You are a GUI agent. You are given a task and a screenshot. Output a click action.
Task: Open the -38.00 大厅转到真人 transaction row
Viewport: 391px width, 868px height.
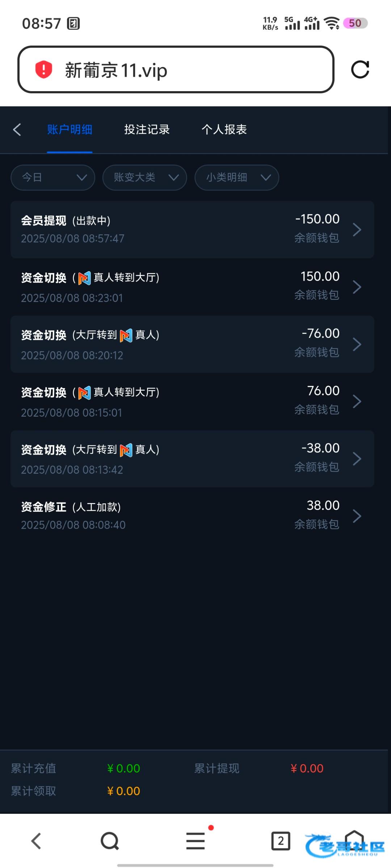pyautogui.click(x=192, y=459)
